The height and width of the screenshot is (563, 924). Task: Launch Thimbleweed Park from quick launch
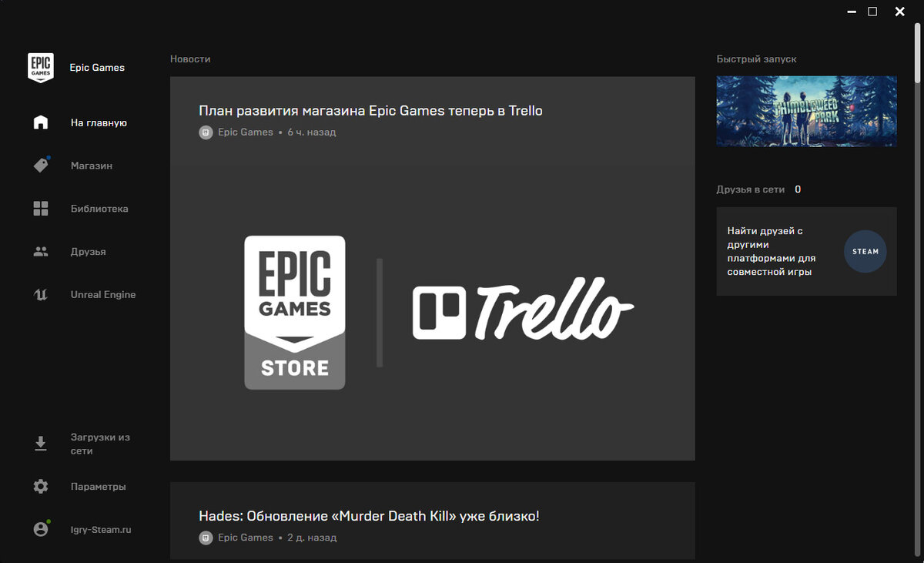806,111
